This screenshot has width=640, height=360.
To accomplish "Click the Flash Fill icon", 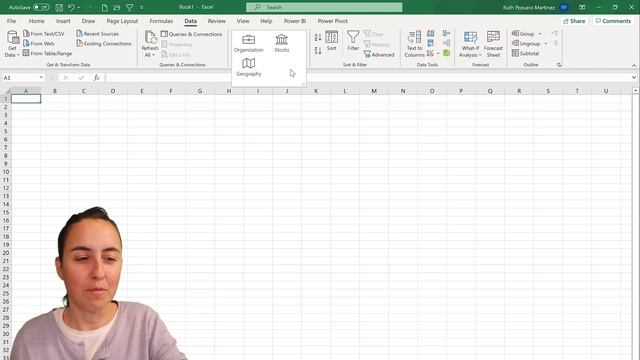I will (431, 33).
